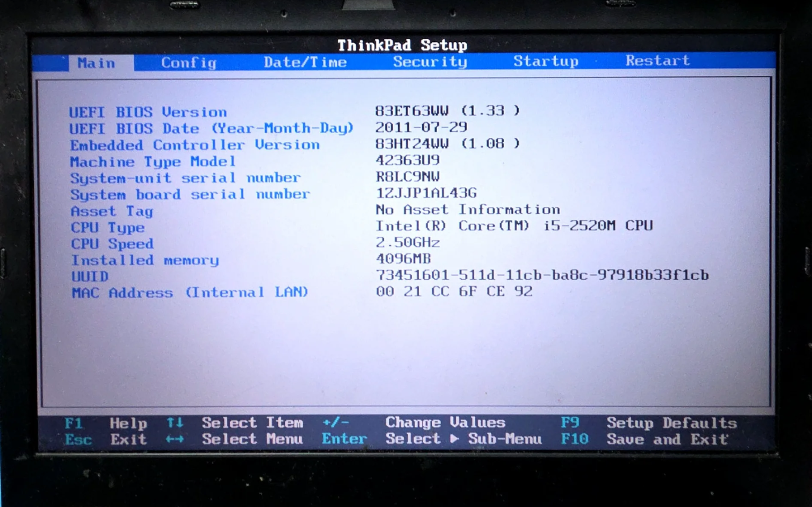812x507 pixels.
Task: Click the Select Menu legend
Action: pyautogui.click(x=252, y=439)
